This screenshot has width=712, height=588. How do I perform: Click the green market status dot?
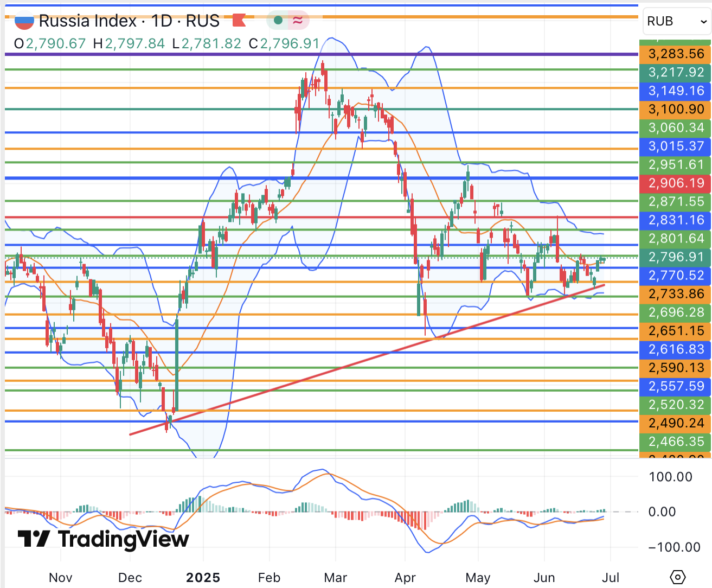pyautogui.click(x=278, y=21)
